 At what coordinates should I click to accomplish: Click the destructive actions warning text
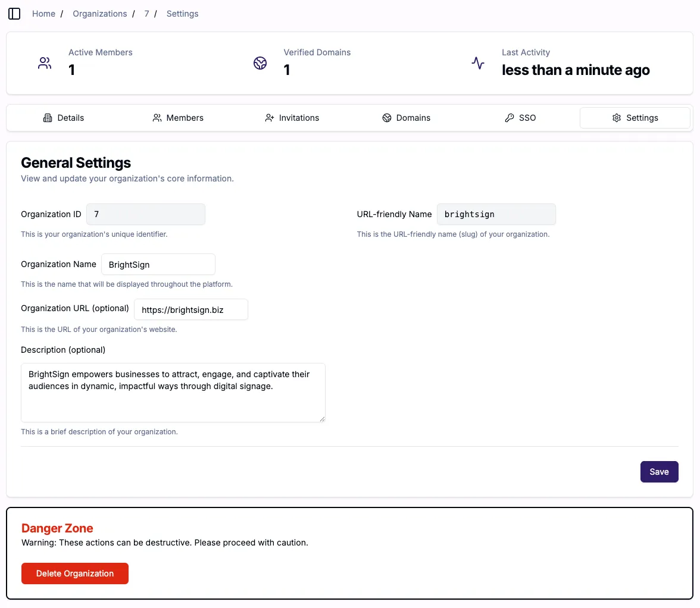(165, 543)
